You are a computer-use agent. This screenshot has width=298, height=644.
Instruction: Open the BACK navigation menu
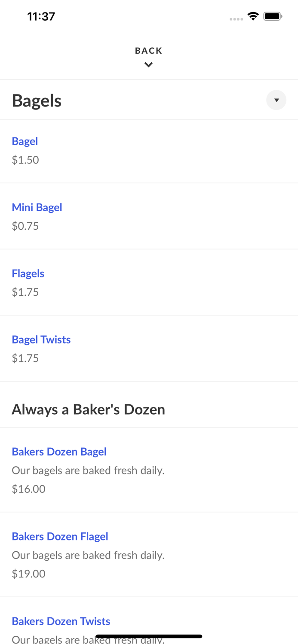148,51
